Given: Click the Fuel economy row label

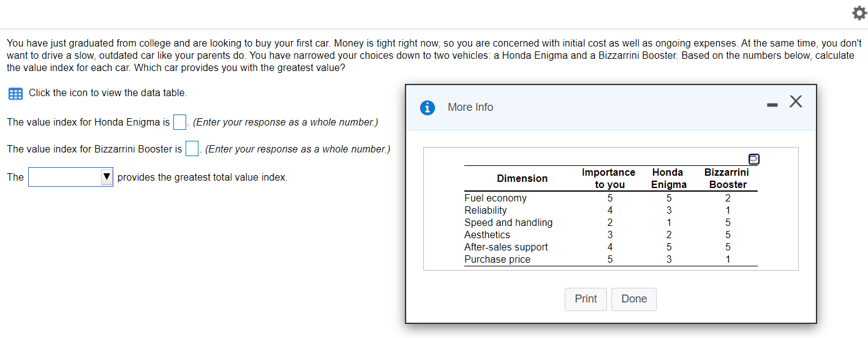Looking at the screenshot, I should [496, 198].
